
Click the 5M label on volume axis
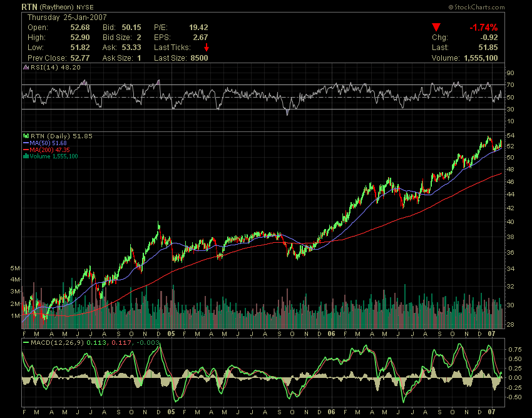pyautogui.click(x=15, y=268)
